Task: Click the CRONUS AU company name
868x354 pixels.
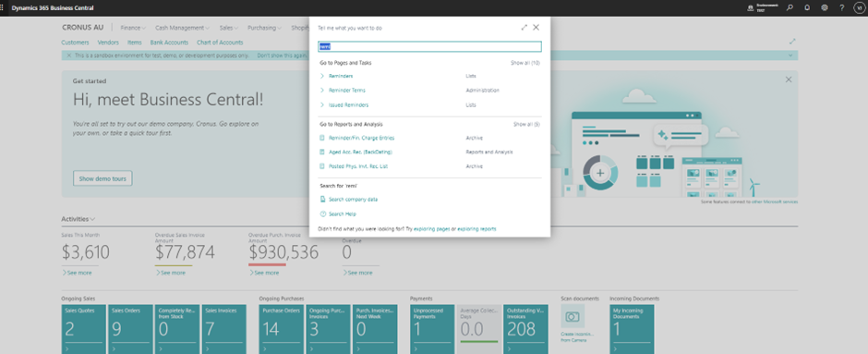Action: (x=84, y=27)
